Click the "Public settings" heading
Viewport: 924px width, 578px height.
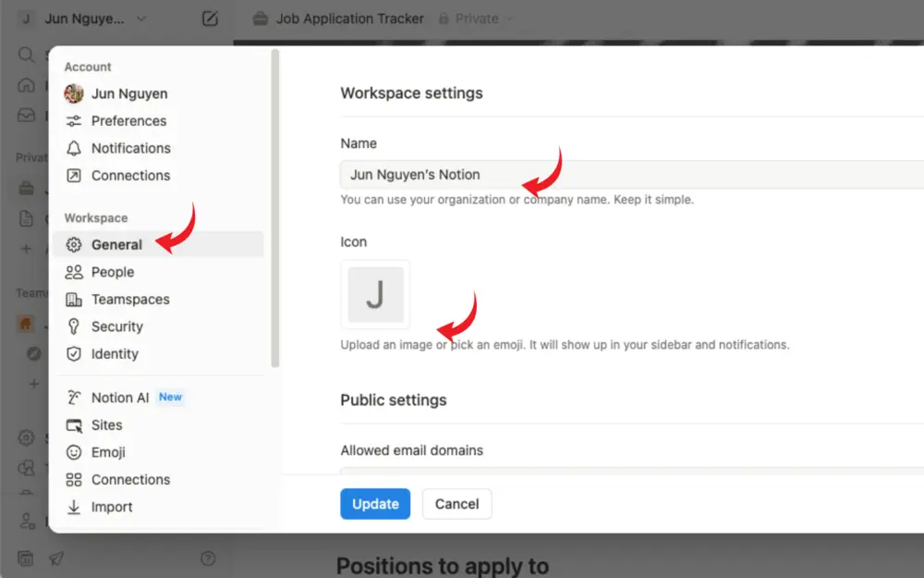coord(394,400)
